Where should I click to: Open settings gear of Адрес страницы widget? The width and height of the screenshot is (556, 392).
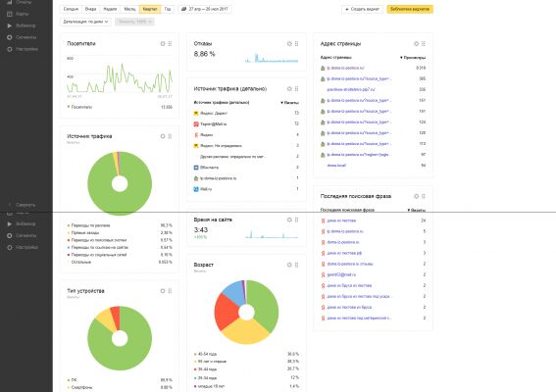(417, 43)
